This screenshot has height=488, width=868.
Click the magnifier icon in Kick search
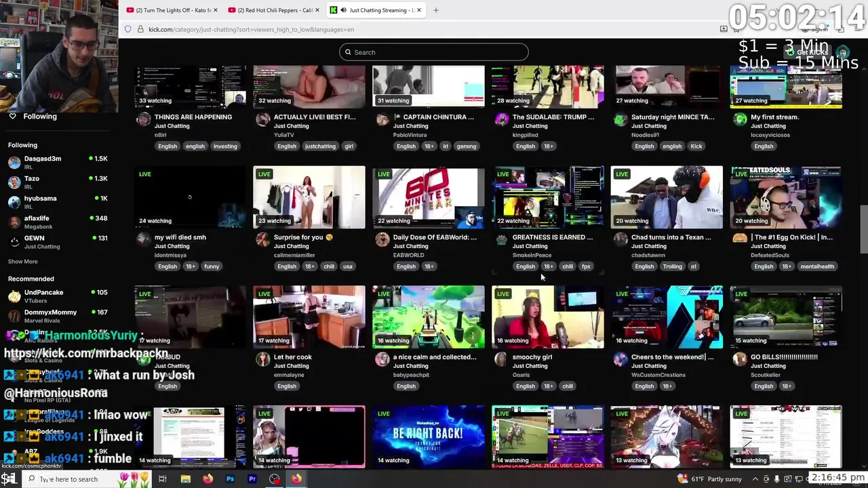coord(348,52)
